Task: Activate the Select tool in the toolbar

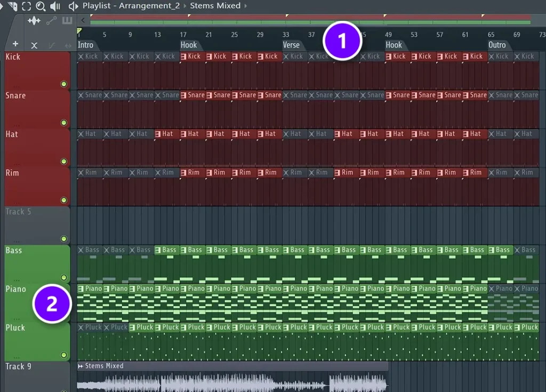Action: tap(27, 6)
